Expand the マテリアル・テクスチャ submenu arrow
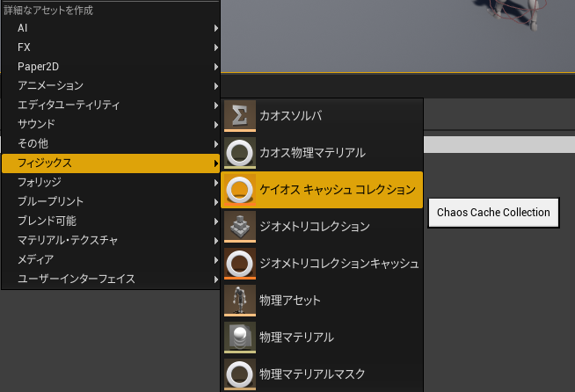This screenshot has width=575, height=392. tap(216, 241)
